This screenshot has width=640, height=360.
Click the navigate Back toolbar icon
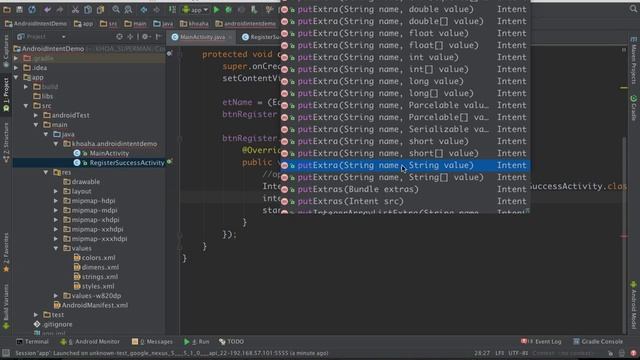click(144, 9)
